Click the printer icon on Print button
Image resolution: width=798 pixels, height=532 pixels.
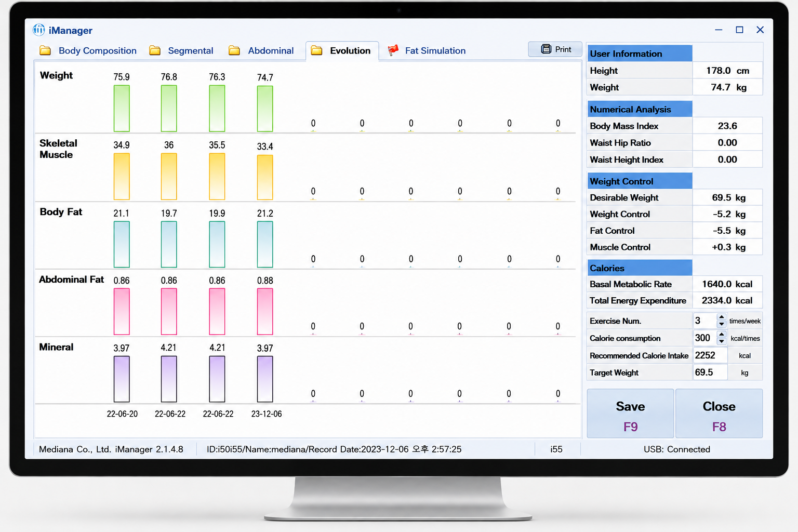(x=546, y=49)
